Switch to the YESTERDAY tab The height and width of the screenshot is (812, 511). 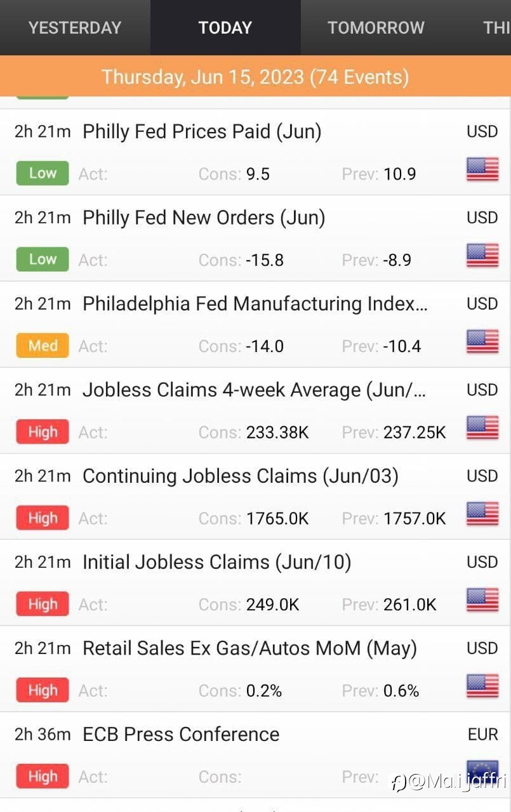click(75, 28)
